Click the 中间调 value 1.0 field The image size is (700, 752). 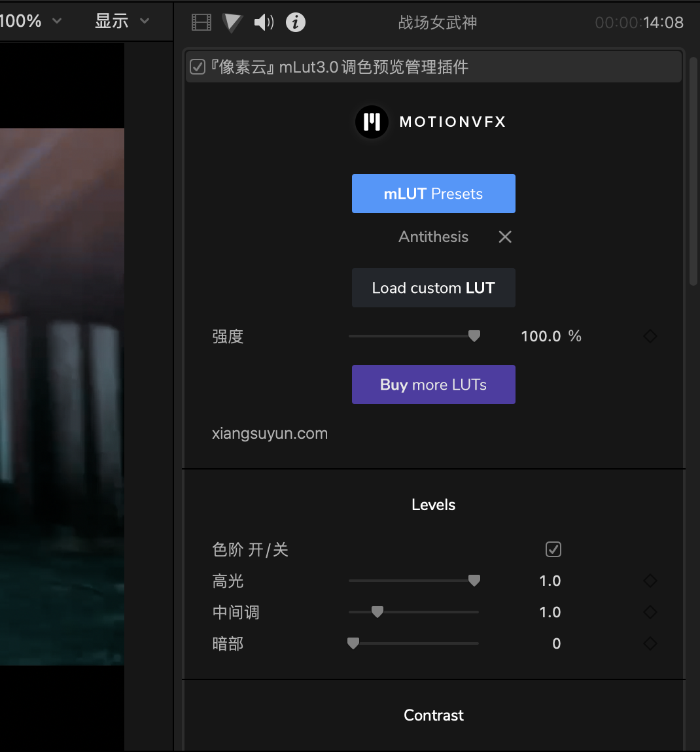click(x=550, y=612)
